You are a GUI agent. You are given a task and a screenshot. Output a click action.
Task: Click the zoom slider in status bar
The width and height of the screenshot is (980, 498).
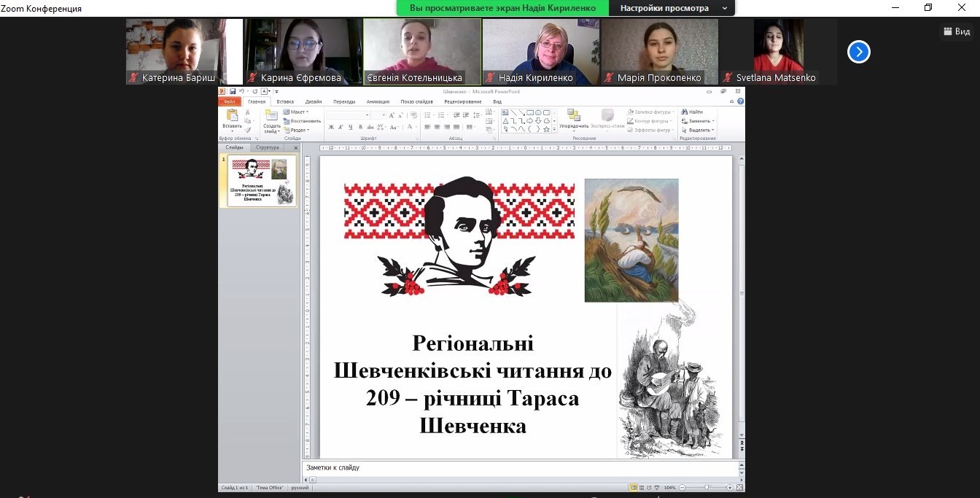click(707, 487)
